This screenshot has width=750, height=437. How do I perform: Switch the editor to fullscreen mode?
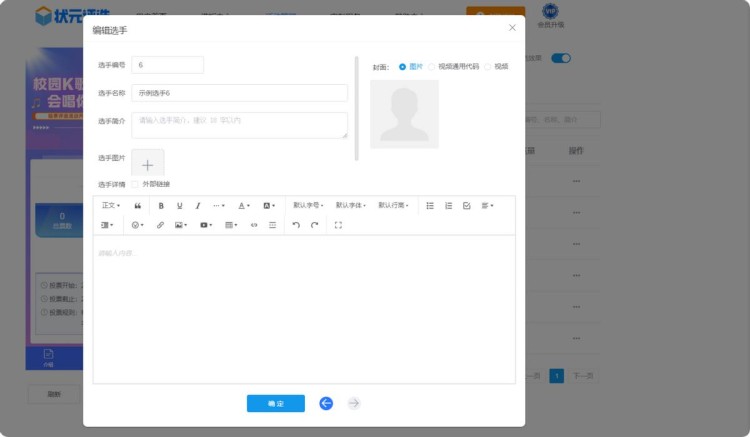click(338, 225)
